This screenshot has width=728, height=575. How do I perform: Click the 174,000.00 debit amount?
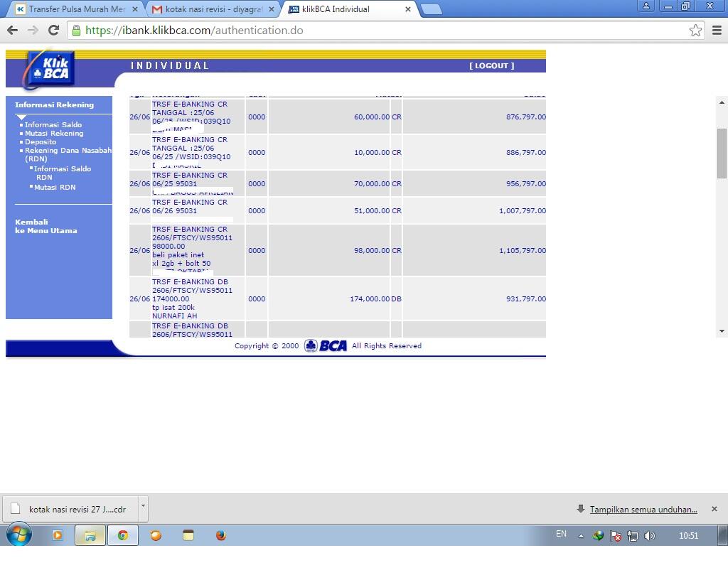pyautogui.click(x=370, y=299)
